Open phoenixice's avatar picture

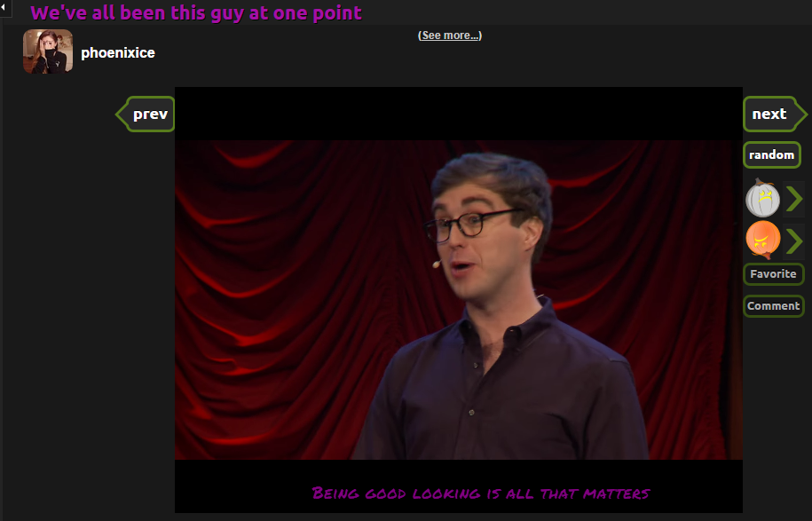48,51
